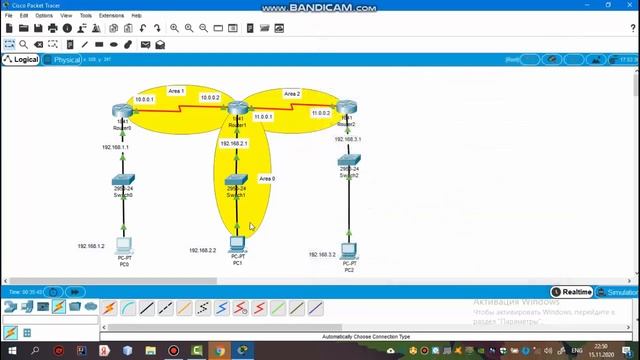Pick Copper Cross-Over dashed cable
Screen dimensions: 640x360
[166, 308]
